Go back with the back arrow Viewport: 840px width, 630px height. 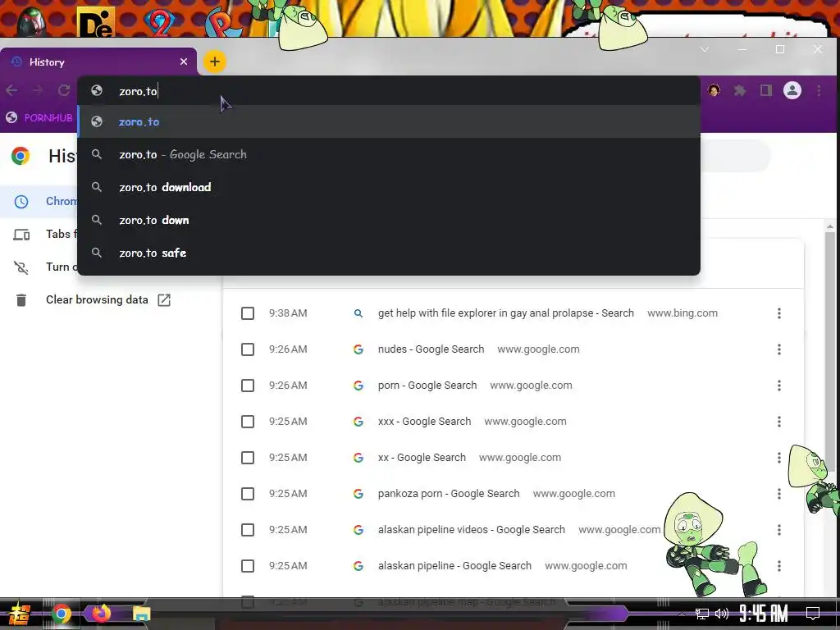pyautogui.click(x=11, y=90)
